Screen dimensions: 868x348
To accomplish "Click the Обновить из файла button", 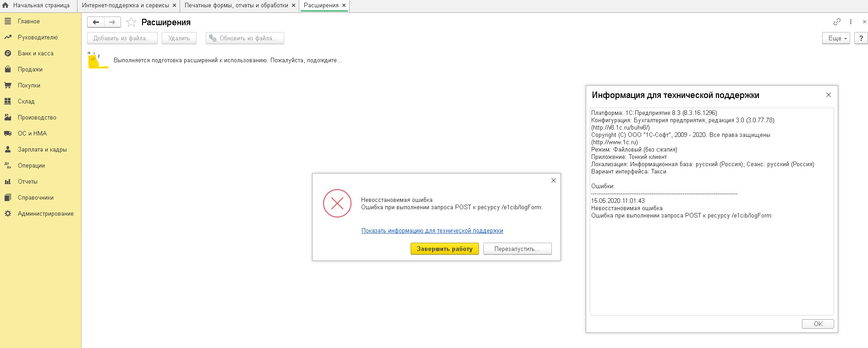I will click(x=245, y=38).
